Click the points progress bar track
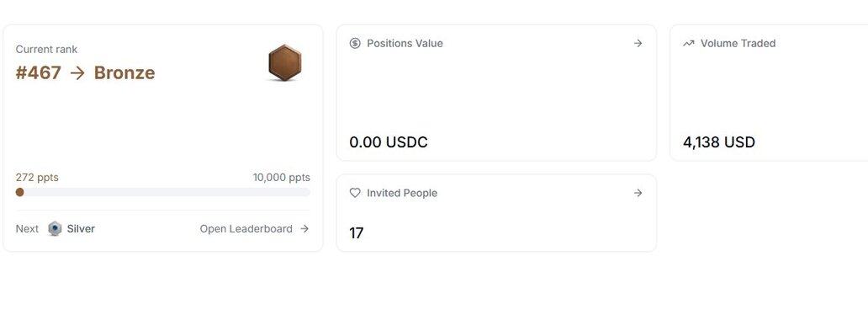Screen dimensions: 868x315 163,192
